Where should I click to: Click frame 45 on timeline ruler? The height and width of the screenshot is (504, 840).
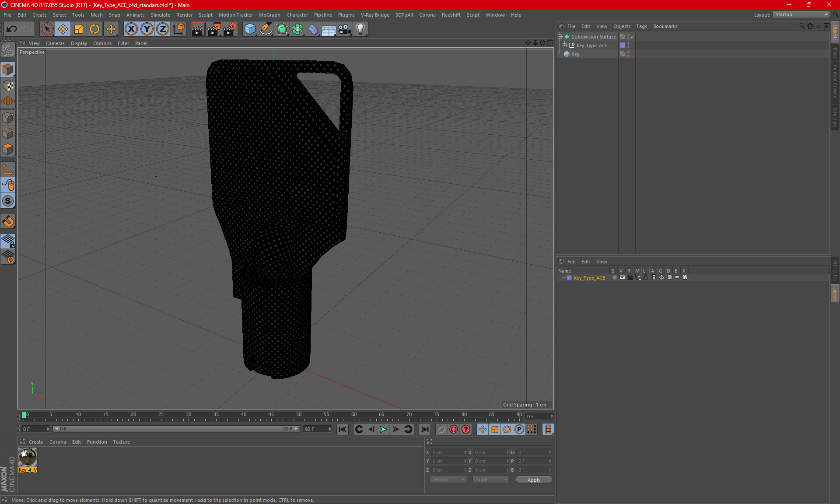click(271, 415)
